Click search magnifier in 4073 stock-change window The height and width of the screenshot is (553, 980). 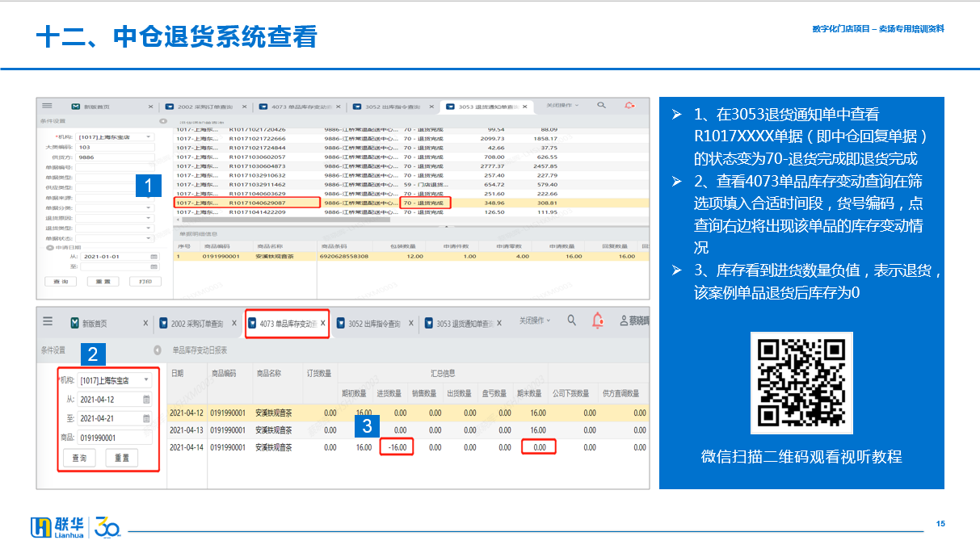point(571,320)
